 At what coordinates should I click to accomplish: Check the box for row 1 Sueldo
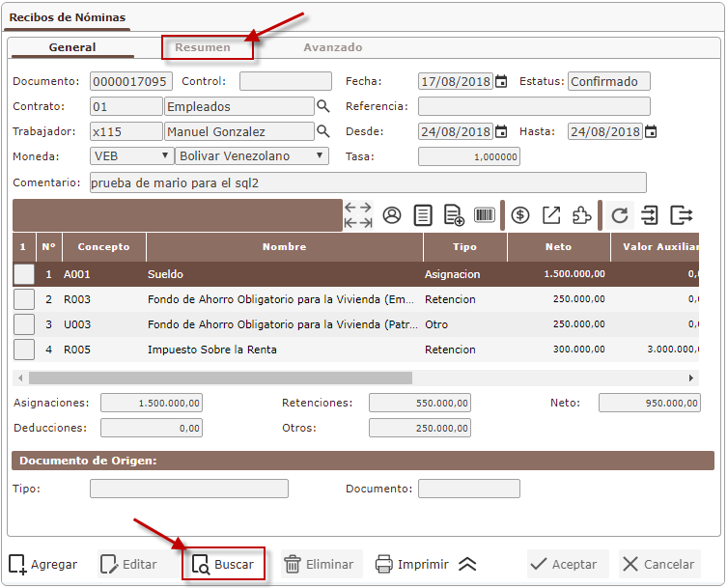(x=24, y=274)
